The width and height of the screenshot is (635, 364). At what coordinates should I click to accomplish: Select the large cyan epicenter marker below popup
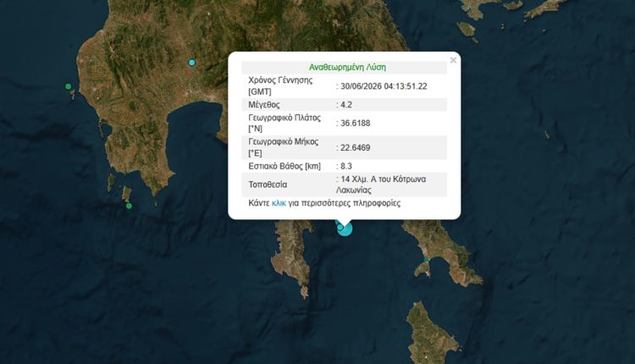click(x=345, y=229)
